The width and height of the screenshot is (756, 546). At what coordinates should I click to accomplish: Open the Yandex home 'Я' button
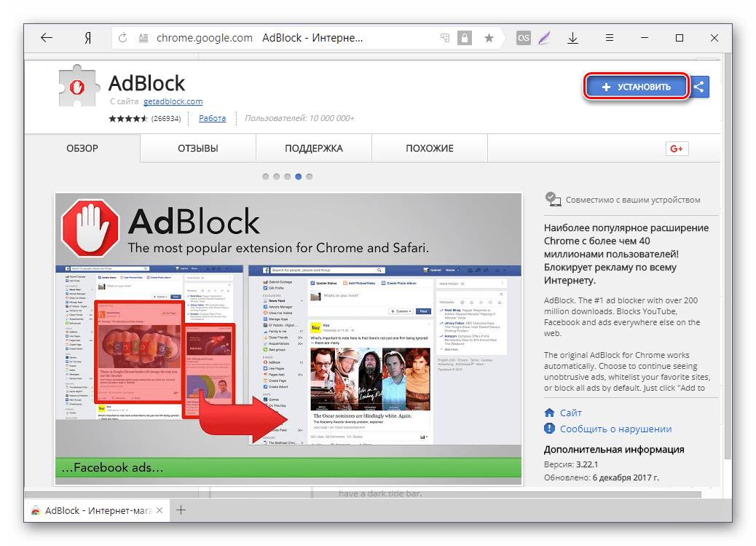[87, 38]
